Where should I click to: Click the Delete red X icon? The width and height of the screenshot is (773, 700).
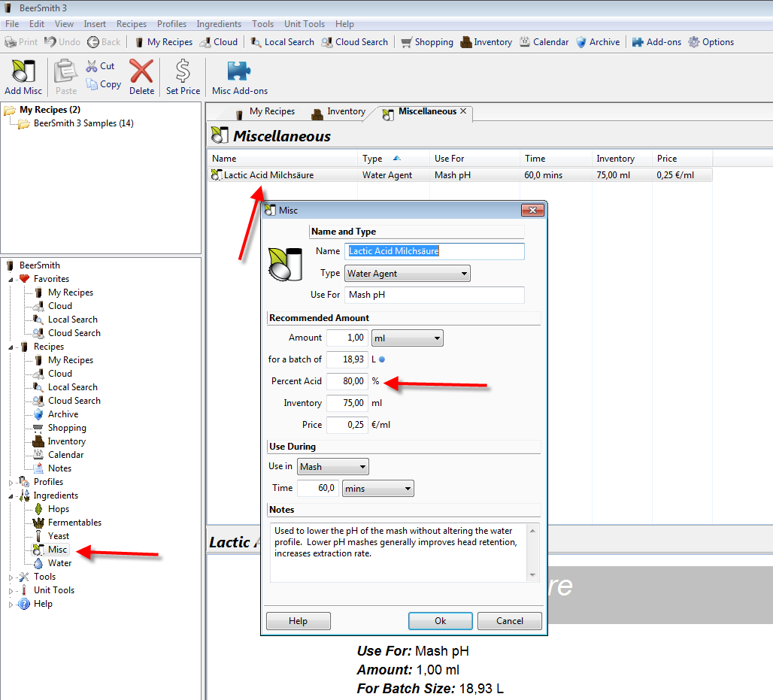point(141,72)
